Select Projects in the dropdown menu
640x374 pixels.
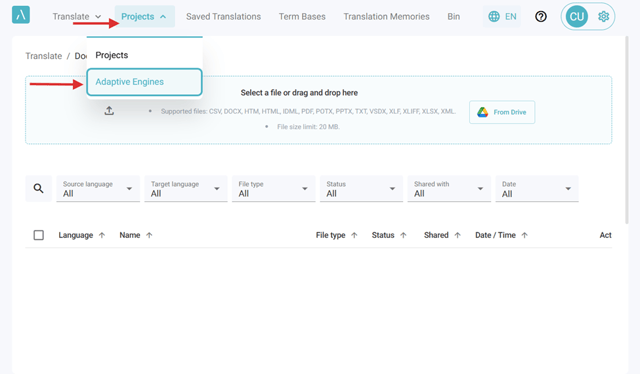(x=144, y=55)
